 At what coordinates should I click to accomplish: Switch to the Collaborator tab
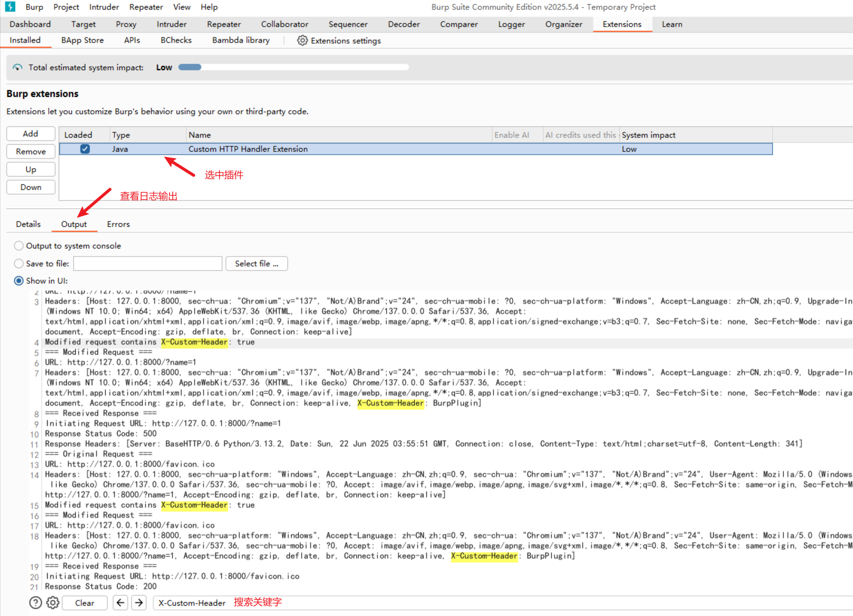(x=285, y=24)
